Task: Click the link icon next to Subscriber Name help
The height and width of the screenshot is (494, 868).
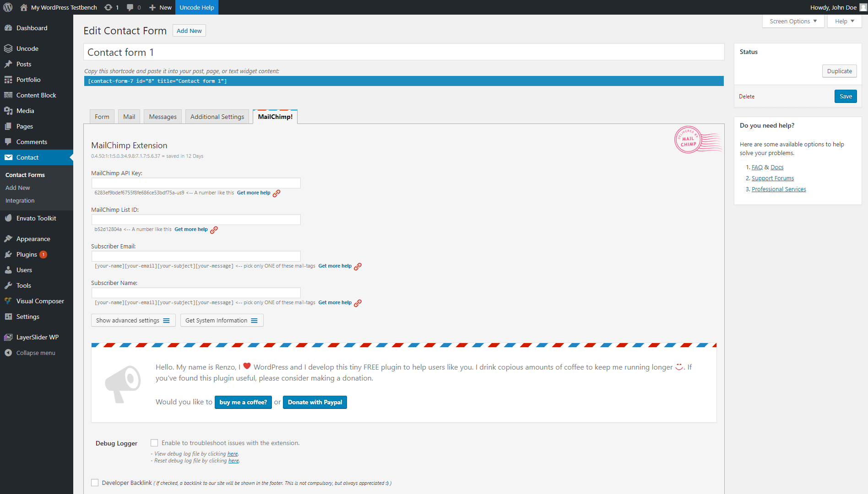Action: pyautogui.click(x=358, y=303)
